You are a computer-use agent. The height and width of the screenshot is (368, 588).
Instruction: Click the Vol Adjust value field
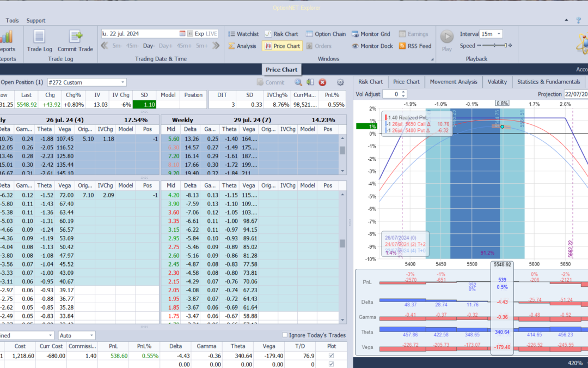coord(391,94)
